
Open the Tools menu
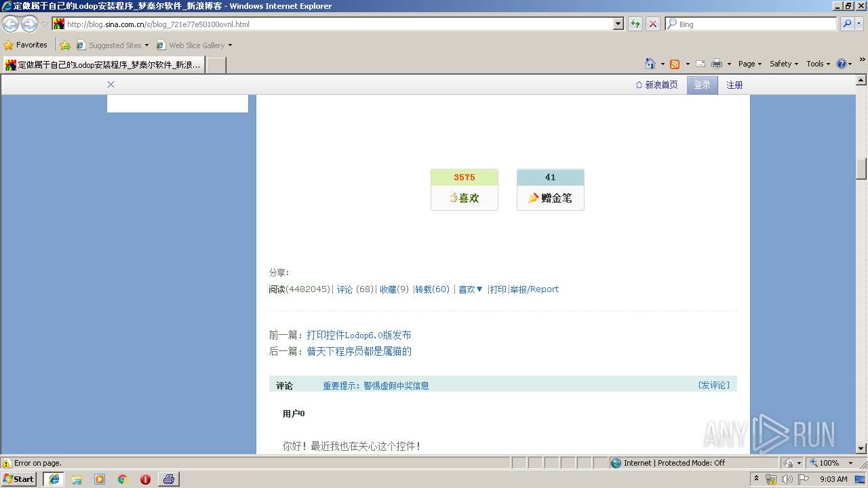(x=818, y=64)
